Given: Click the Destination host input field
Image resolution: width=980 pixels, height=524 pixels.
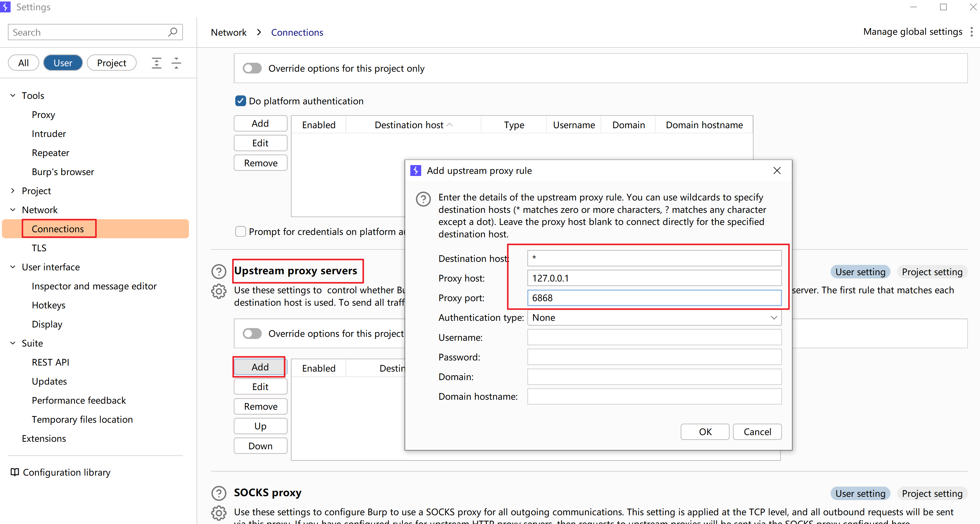Looking at the screenshot, I should [654, 258].
